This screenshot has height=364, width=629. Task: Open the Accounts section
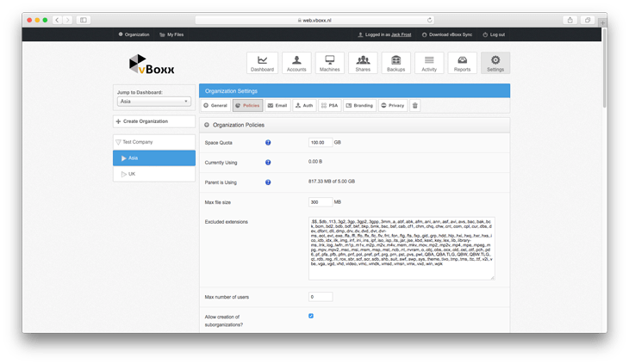tap(296, 63)
